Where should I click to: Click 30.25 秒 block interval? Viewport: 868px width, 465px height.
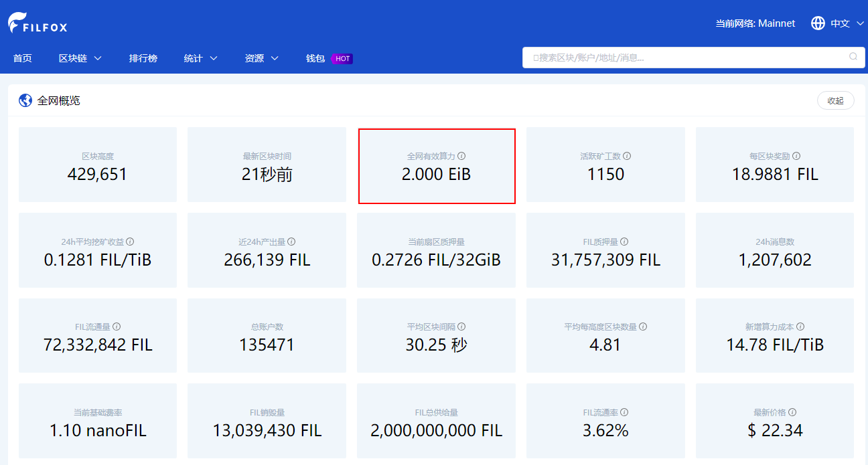pyautogui.click(x=436, y=345)
